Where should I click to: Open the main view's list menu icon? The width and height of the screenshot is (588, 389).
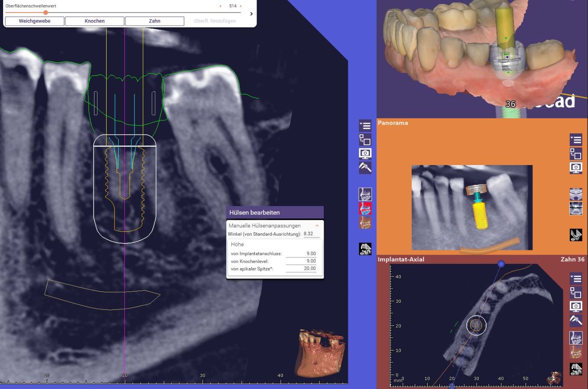tap(365, 126)
